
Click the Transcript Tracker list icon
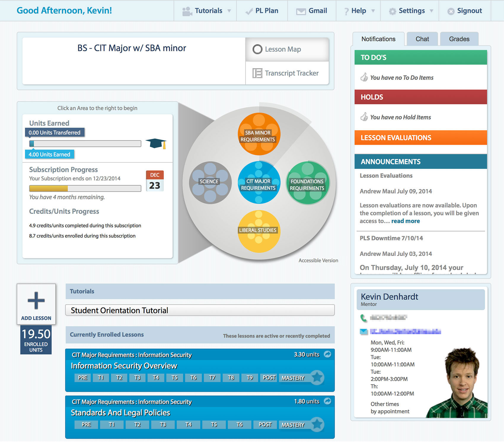pos(257,73)
